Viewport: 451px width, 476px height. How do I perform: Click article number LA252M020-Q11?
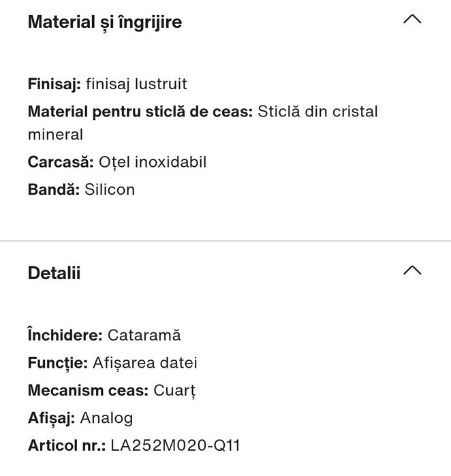point(175,446)
